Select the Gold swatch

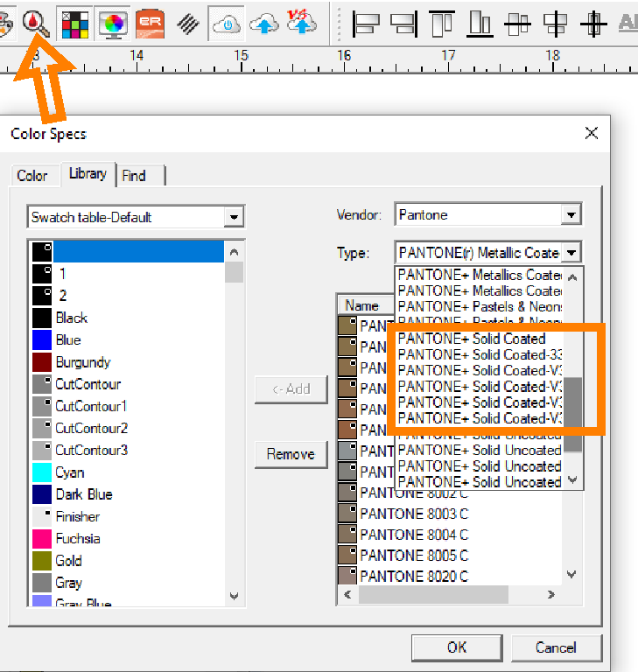click(128, 561)
